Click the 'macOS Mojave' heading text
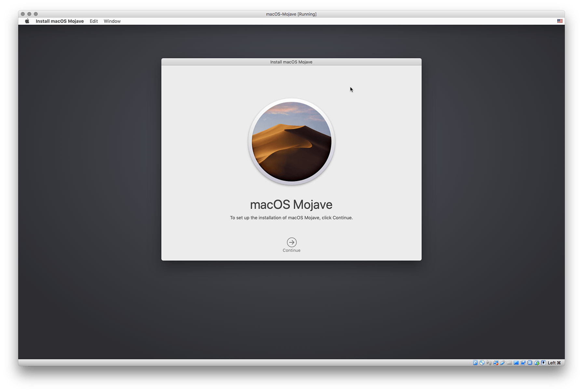The width and height of the screenshot is (583, 392). (291, 205)
